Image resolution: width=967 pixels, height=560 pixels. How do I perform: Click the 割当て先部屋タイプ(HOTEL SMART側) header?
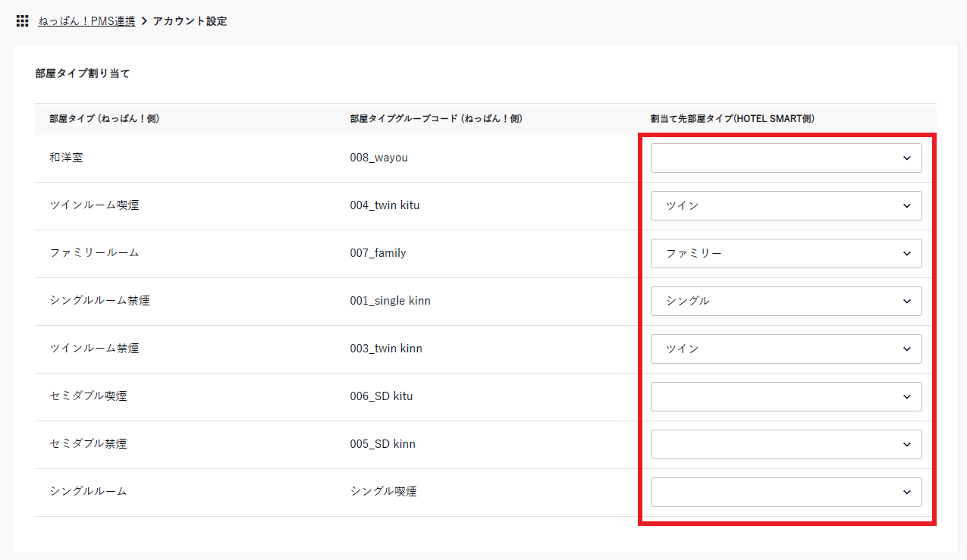pos(732,119)
